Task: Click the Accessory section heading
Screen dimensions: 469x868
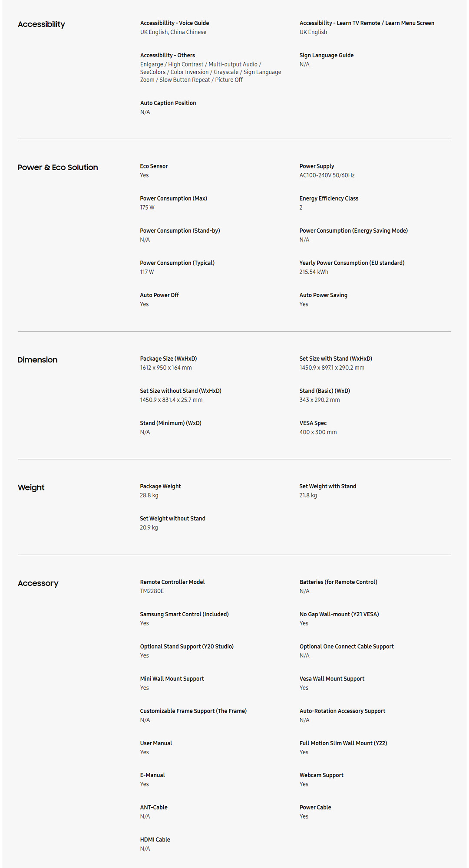Action: [x=38, y=583]
